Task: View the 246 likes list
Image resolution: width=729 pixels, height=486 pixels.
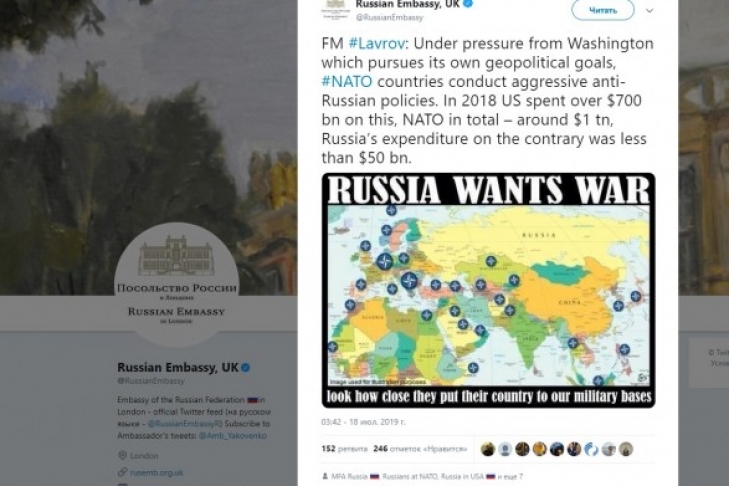Action: pyautogui.click(x=420, y=449)
